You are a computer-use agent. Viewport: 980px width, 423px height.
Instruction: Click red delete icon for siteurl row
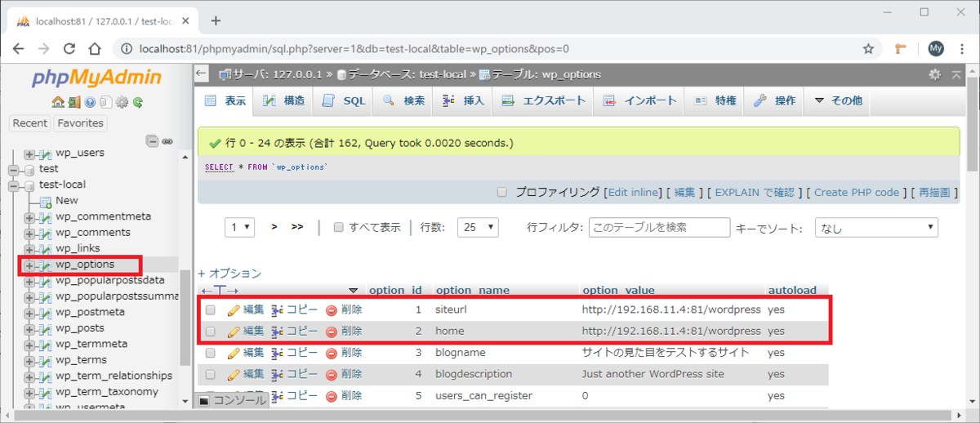(332, 310)
